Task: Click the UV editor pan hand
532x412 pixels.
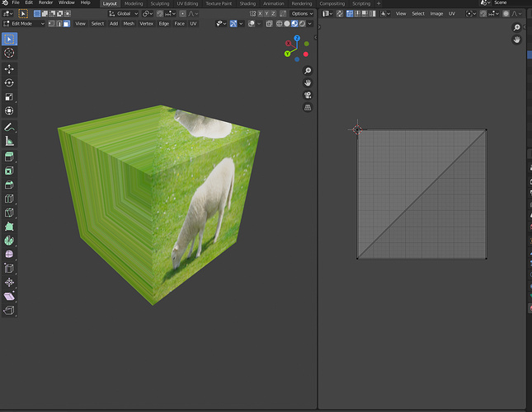Action: click(x=516, y=40)
